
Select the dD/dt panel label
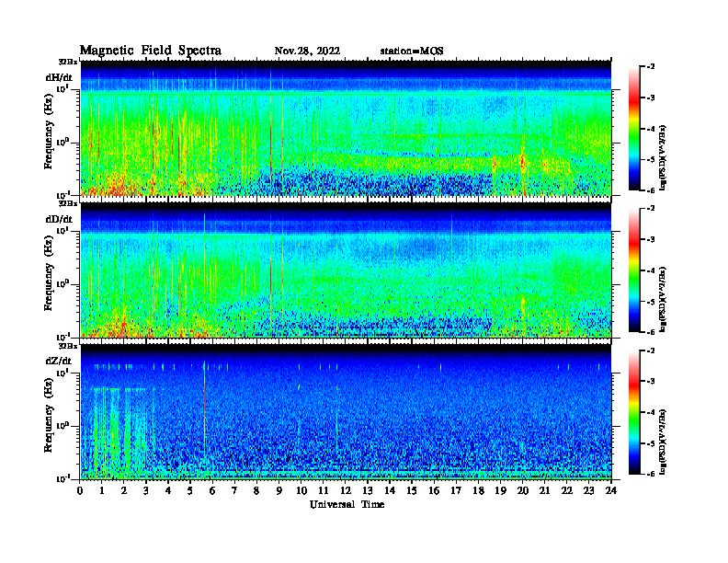59,219
